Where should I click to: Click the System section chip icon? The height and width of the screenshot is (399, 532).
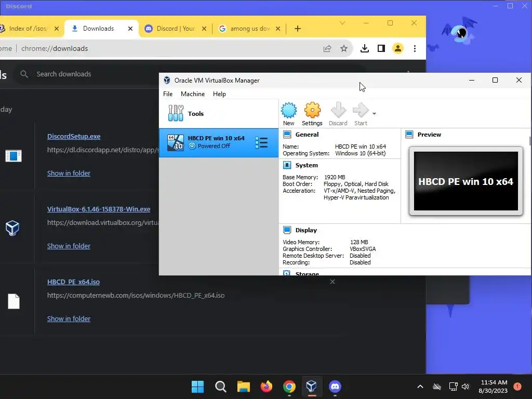(287, 165)
